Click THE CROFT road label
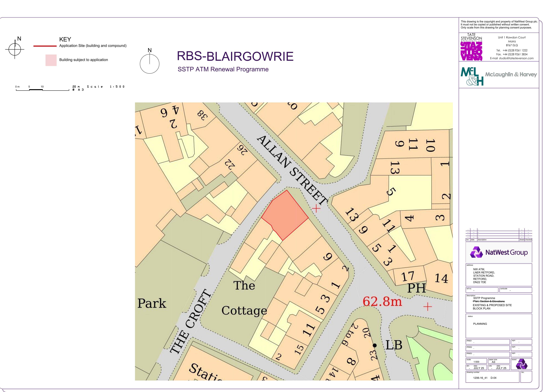 [191, 322]
